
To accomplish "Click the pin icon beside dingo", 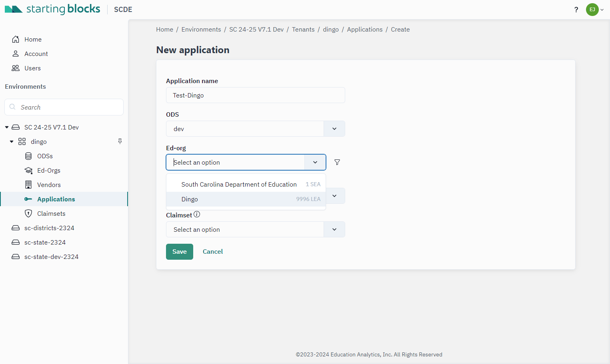I will [120, 141].
